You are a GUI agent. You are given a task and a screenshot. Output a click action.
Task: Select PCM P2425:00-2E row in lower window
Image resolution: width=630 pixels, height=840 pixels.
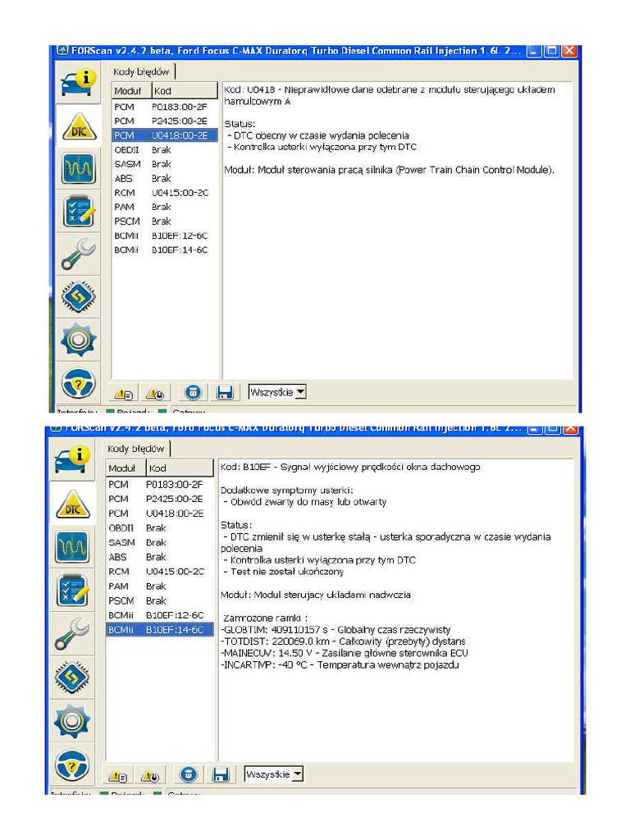tap(160, 499)
